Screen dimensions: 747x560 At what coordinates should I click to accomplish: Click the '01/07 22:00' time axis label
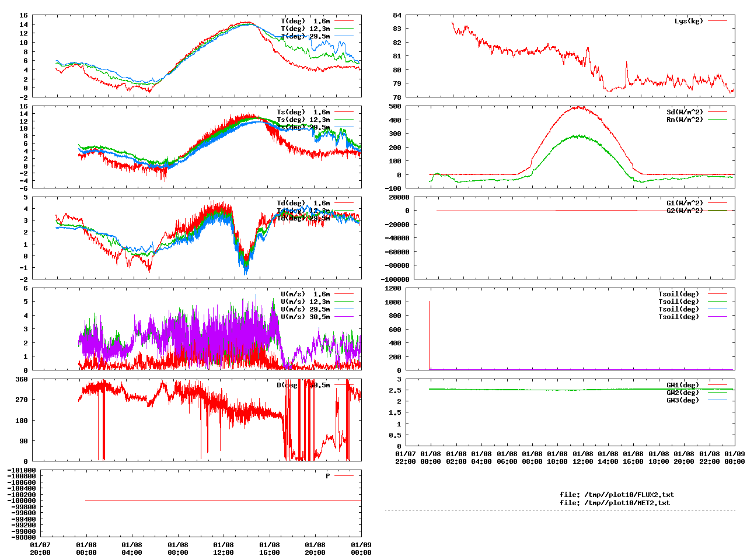tap(406, 457)
